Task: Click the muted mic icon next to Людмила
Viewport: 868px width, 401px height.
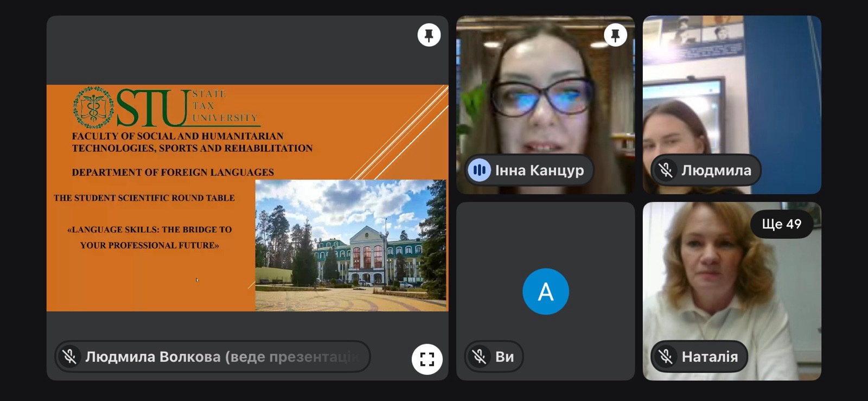Action: 666,170
